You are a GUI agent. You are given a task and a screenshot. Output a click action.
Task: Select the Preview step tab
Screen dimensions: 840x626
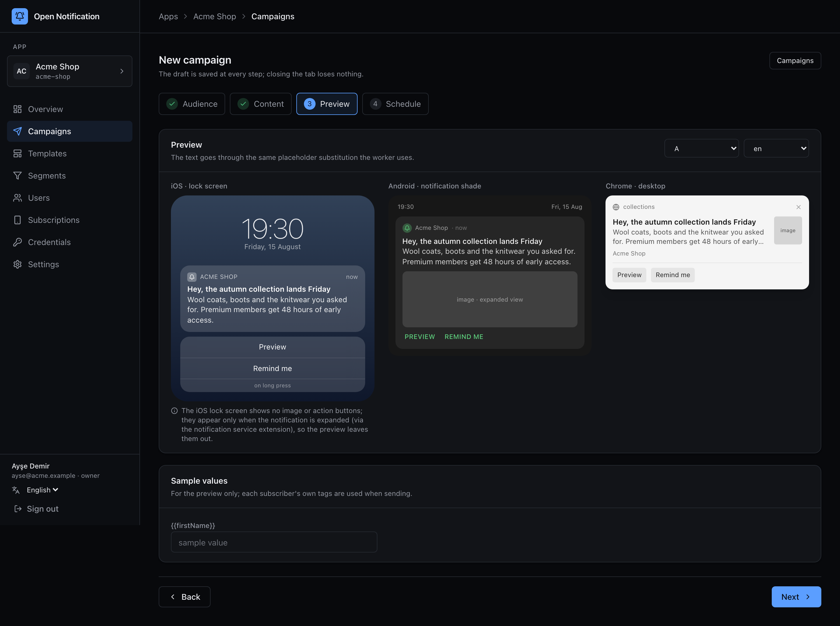327,104
